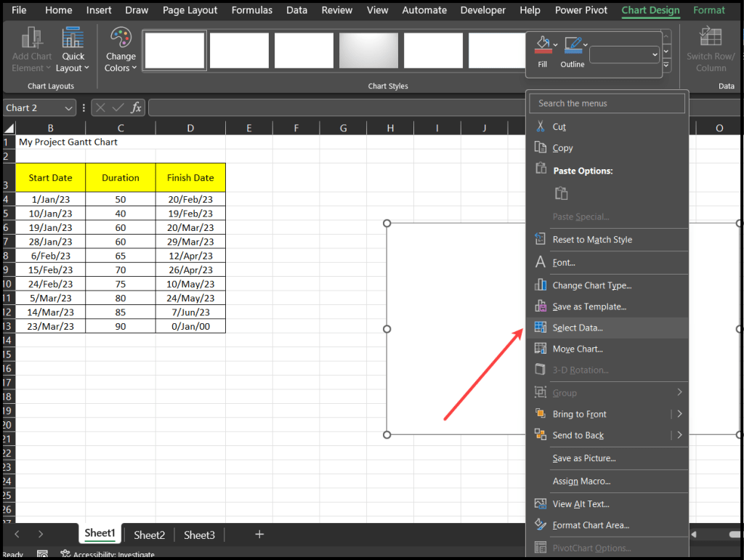Screen dimensions: 744x560
Task: Open the File menu
Action: click(18, 10)
